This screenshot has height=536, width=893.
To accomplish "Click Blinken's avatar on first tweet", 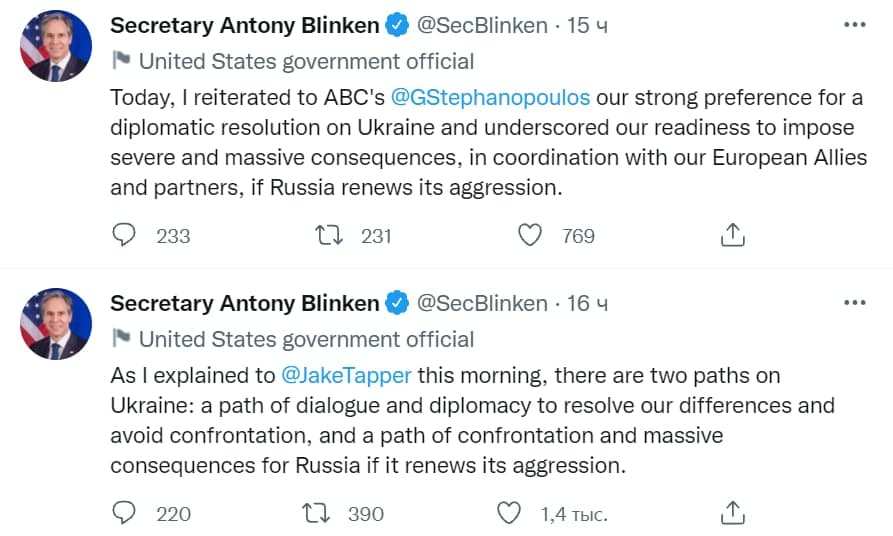I will click(55, 47).
